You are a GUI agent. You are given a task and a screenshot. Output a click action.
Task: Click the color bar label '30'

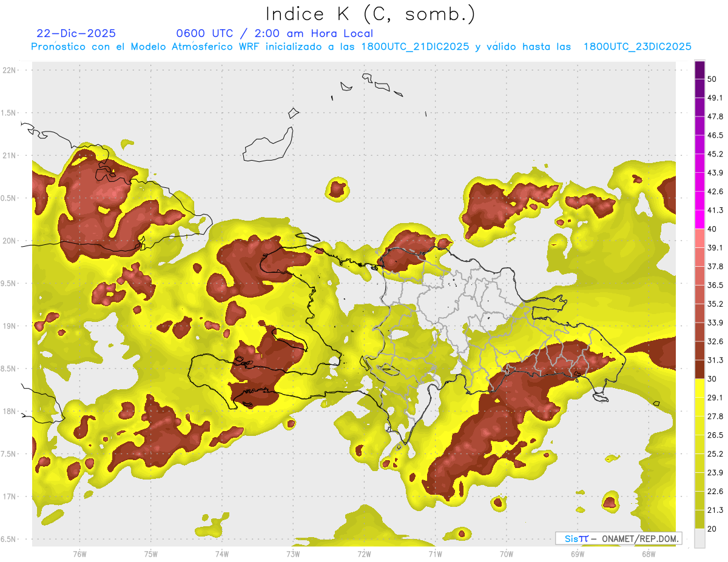(713, 379)
